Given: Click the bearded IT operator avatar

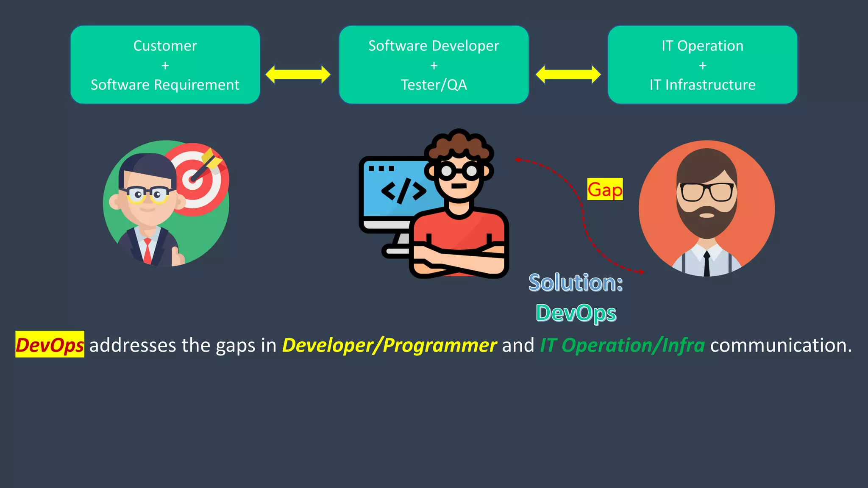Looking at the screenshot, I should [707, 208].
